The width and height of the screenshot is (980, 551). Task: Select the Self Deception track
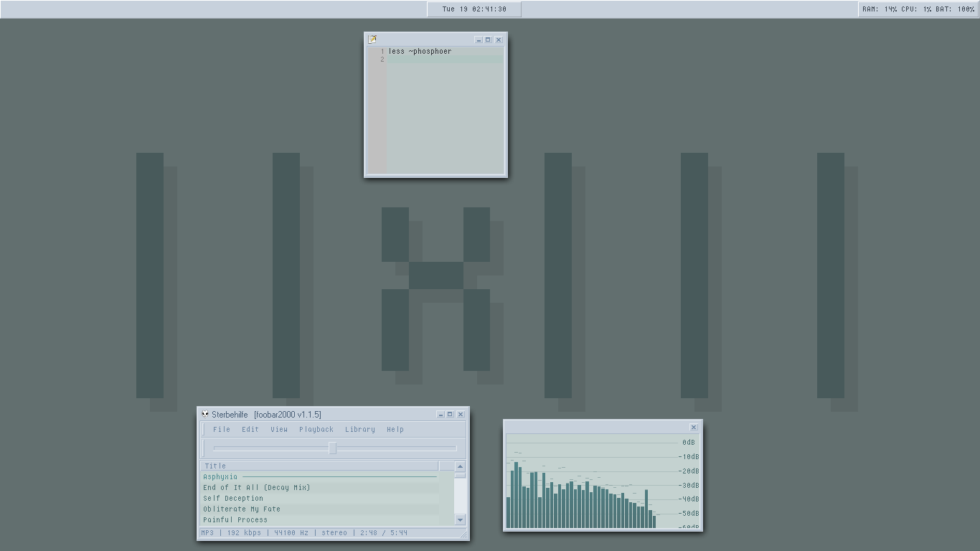click(x=319, y=498)
